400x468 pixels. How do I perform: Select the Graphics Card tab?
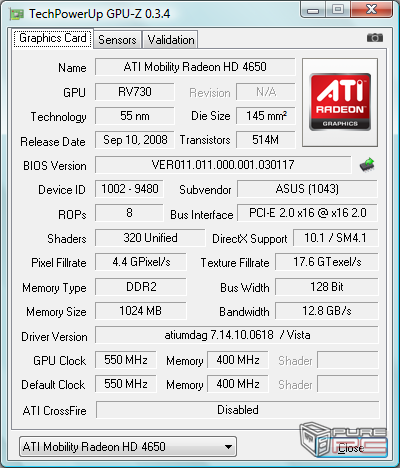pyautogui.click(x=53, y=38)
